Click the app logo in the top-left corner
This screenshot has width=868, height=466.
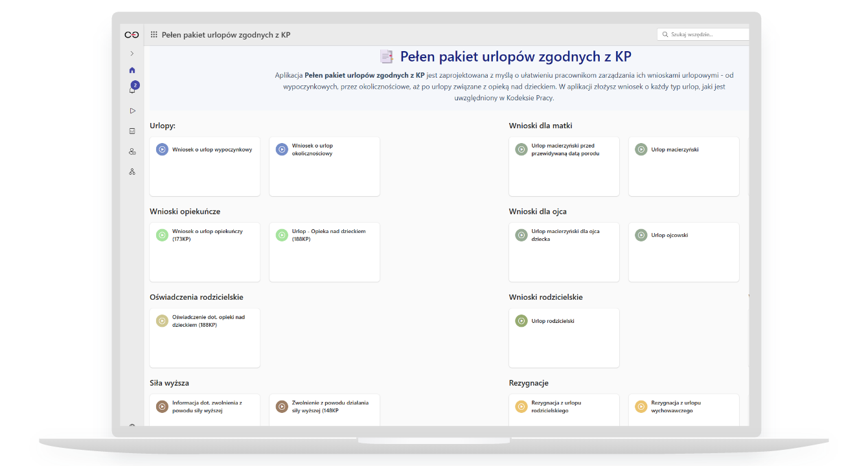tap(131, 35)
